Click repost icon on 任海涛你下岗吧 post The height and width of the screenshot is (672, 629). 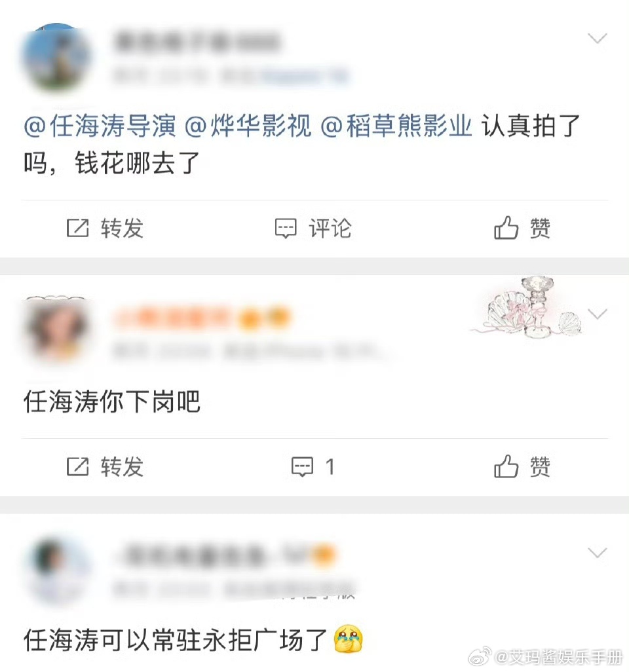tap(77, 467)
